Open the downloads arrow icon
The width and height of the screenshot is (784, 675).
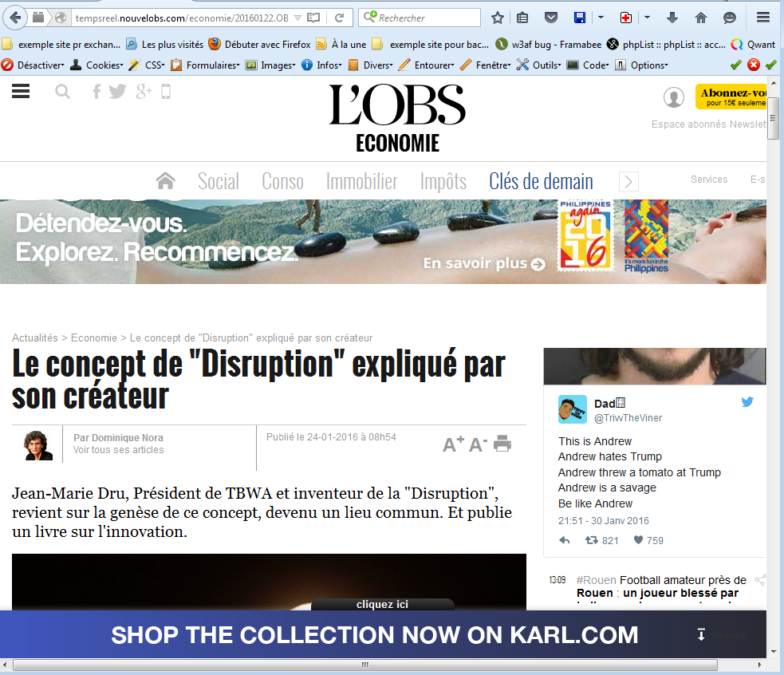672,18
